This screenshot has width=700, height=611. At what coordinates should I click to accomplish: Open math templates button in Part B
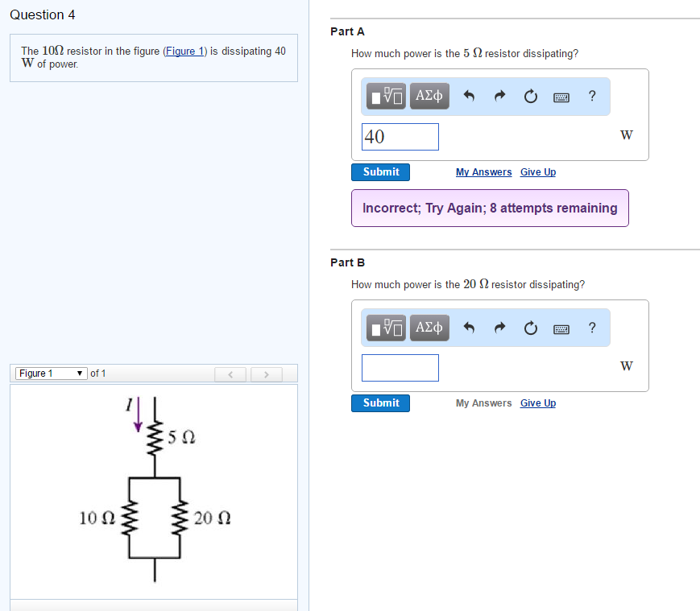[386, 328]
